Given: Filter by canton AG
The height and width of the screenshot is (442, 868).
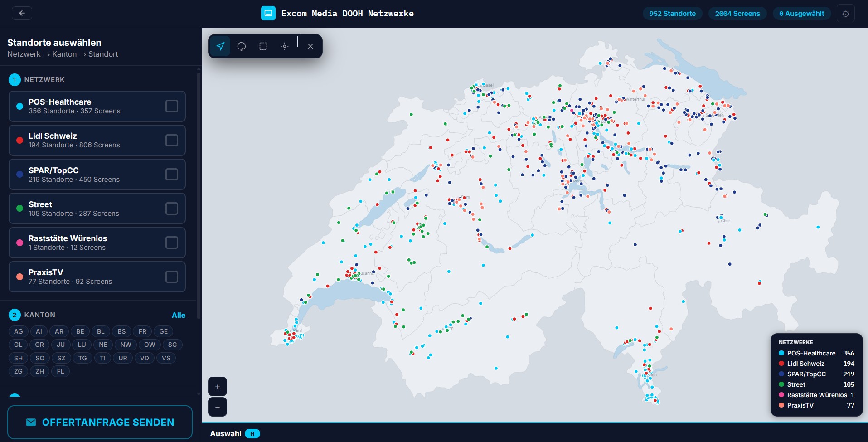Looking at the screenshot, I should 19,331.
